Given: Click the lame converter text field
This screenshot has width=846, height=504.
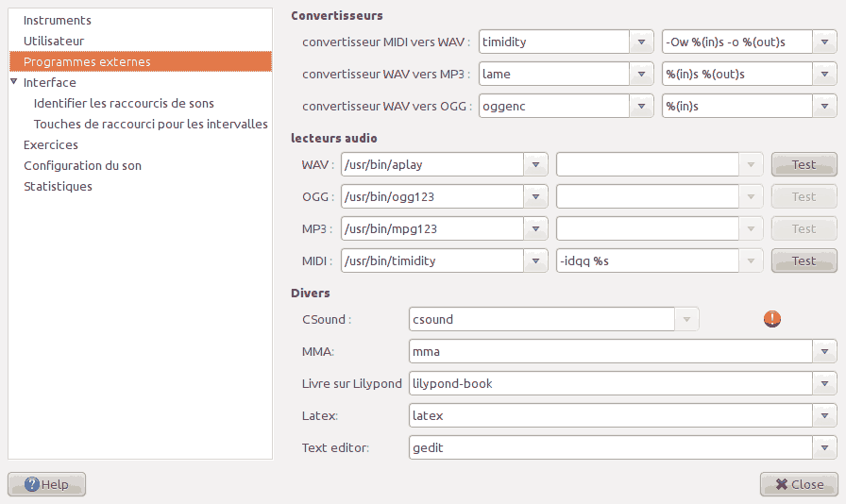Looking at the screenshot, I should tap(554, 74).
